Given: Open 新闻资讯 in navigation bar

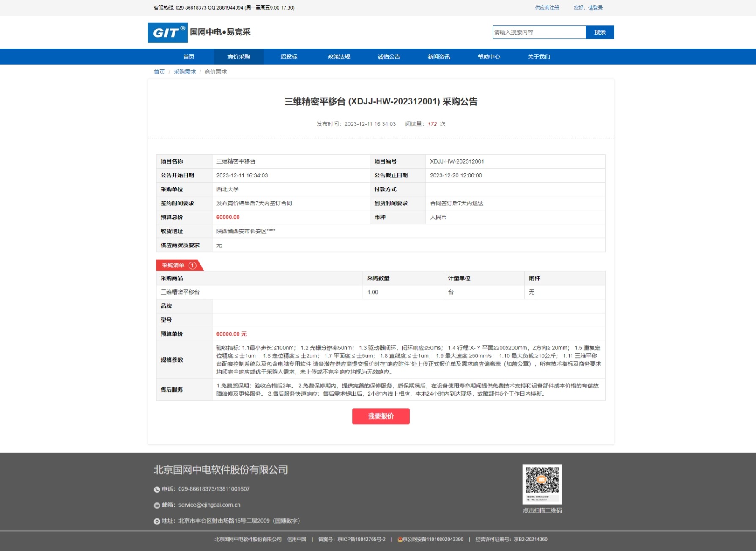Looking at the screenshot, I should pyautogui.click(x=438, y=57).
